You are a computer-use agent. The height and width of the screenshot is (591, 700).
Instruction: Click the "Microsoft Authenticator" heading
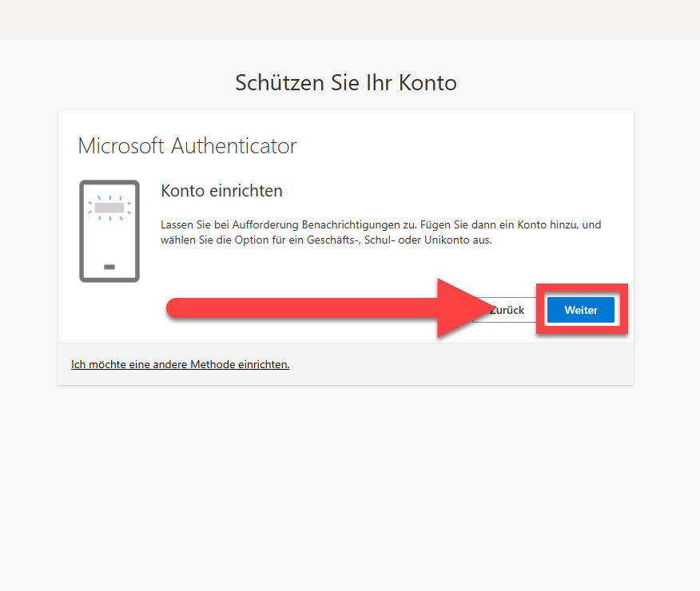[187, 146]
